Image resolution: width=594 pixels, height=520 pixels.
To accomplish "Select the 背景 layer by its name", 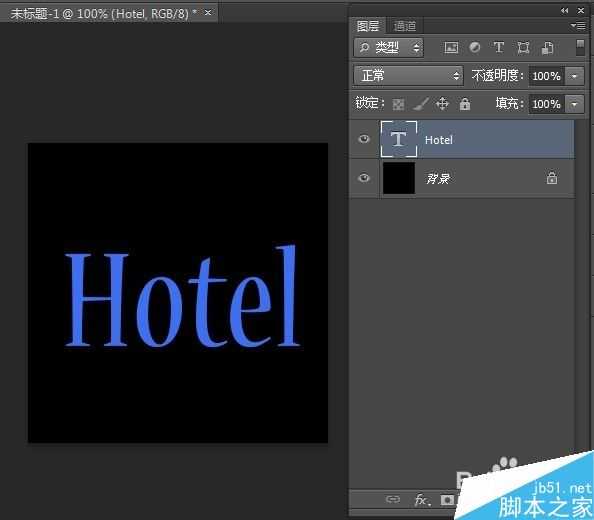I will click(x=438, y=178).
